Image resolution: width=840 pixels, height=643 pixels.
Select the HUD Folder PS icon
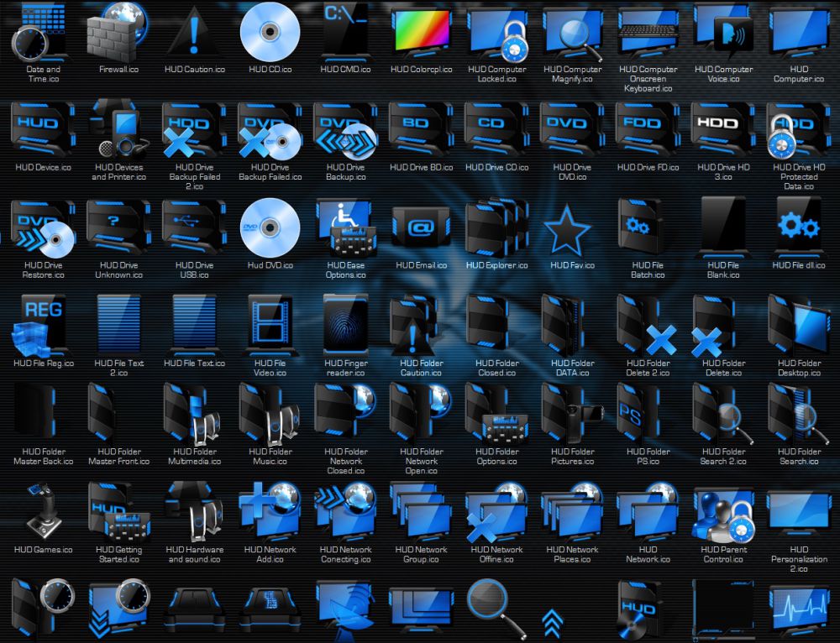coord(648,416)
